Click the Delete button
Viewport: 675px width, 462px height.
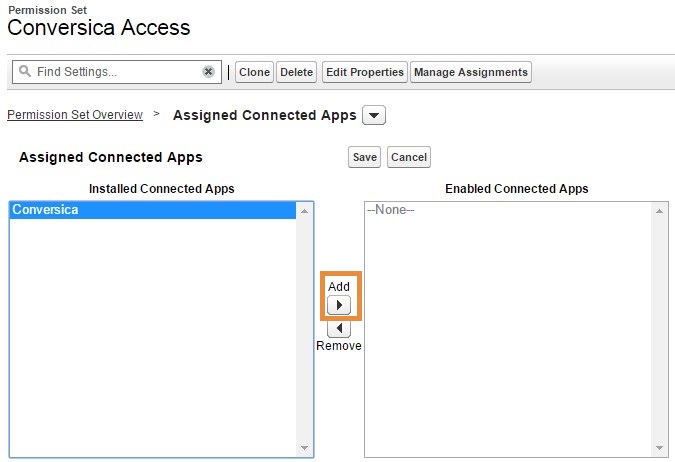point(297,72)
